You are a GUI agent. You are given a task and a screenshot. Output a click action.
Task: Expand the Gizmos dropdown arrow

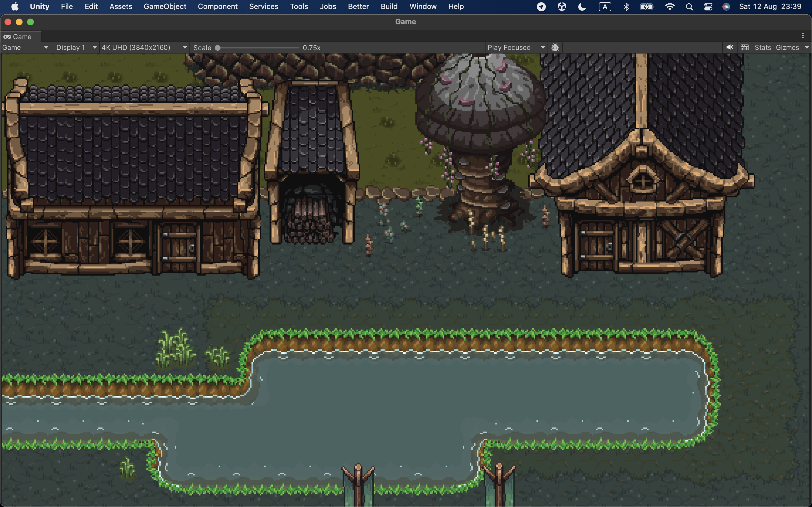[x=807, y=47]
